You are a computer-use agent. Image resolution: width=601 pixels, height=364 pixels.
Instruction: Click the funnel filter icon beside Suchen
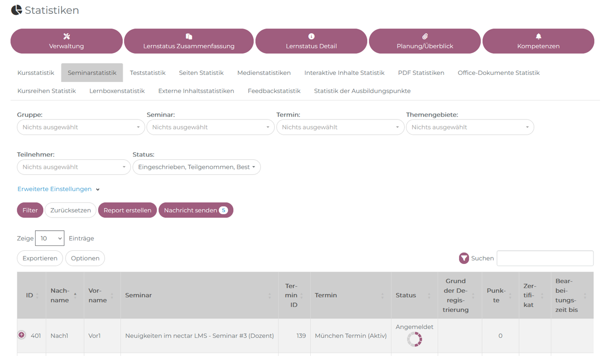click(x=464, y=258)
